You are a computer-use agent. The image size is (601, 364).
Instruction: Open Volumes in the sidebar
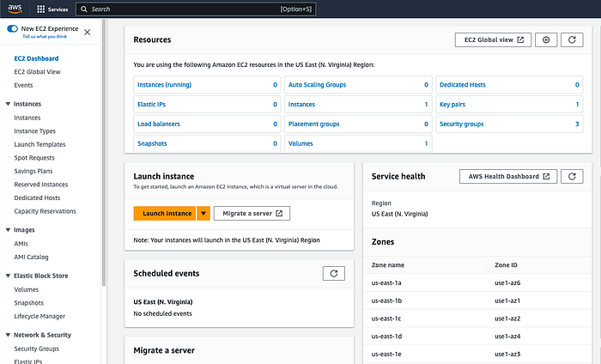[27, 289]
